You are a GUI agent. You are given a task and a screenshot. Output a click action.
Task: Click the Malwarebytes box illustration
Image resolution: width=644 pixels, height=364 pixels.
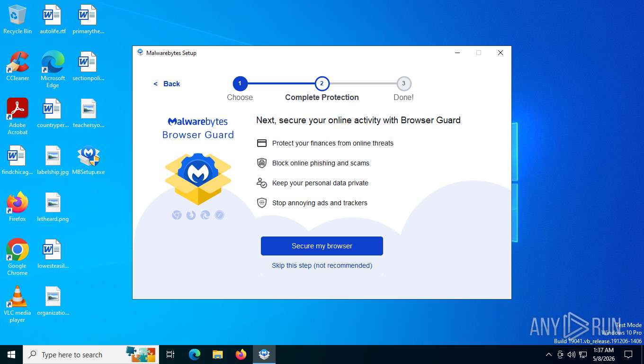click(198, 178)
